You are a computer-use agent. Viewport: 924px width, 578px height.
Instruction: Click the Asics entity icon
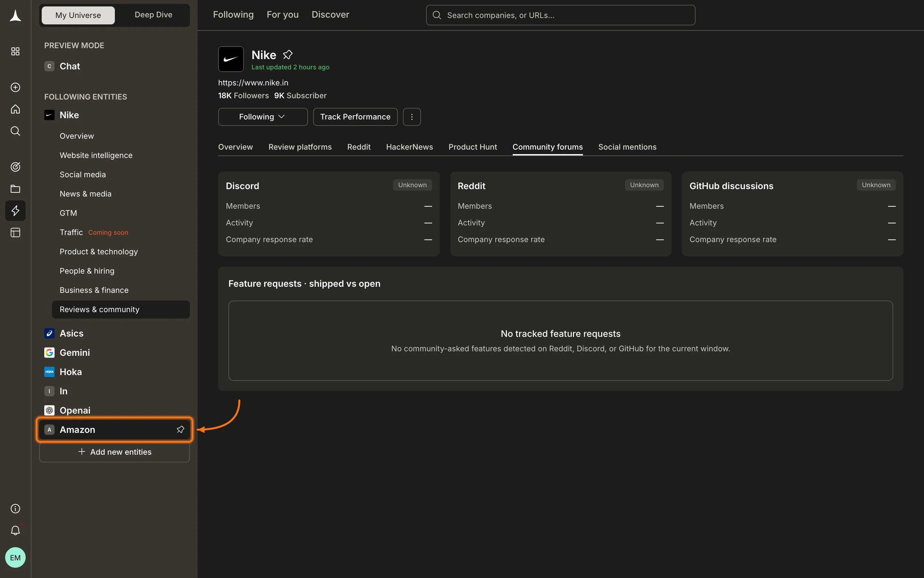click(49, 333)
